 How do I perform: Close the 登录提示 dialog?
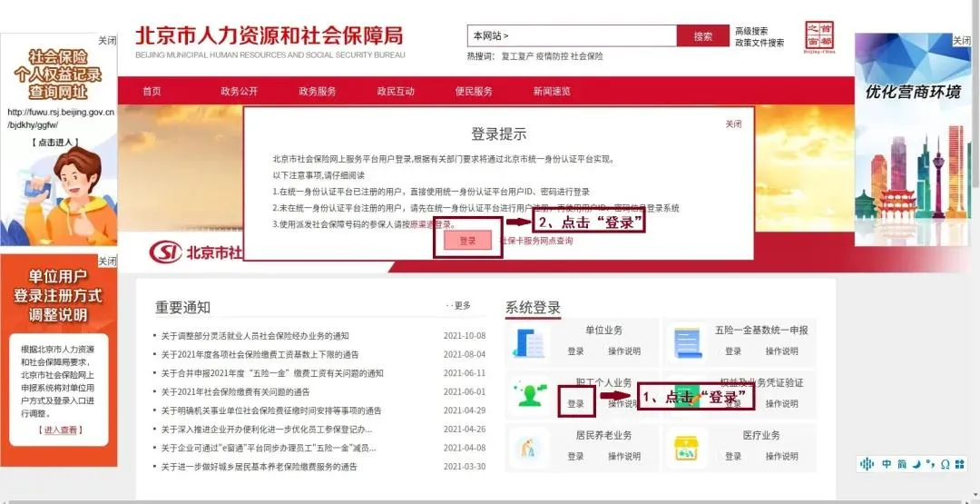[x=733, y=124]
